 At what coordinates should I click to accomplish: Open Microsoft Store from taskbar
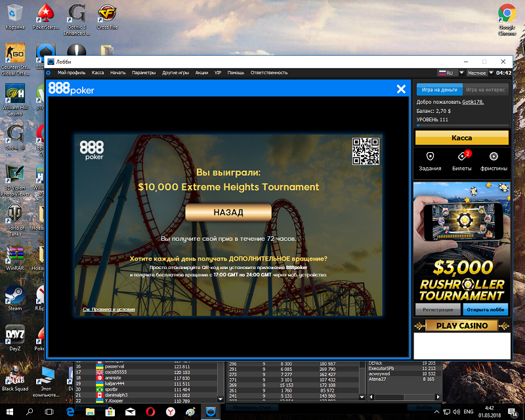coord(110,411)
